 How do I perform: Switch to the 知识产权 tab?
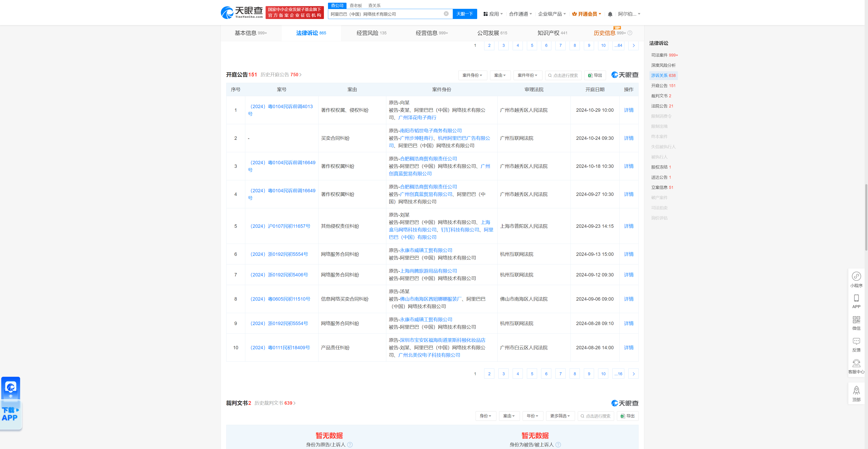[x=552, y=33]
